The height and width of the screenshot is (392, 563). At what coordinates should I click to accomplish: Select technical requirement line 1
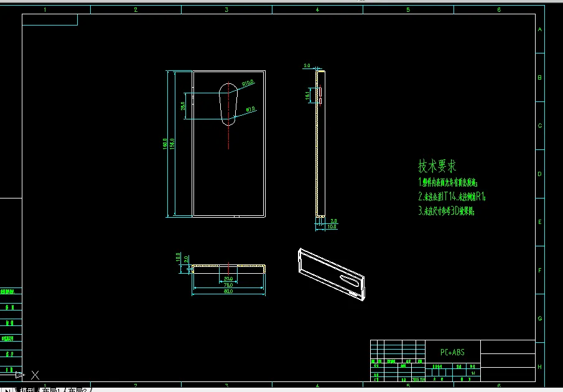[448, 182]
